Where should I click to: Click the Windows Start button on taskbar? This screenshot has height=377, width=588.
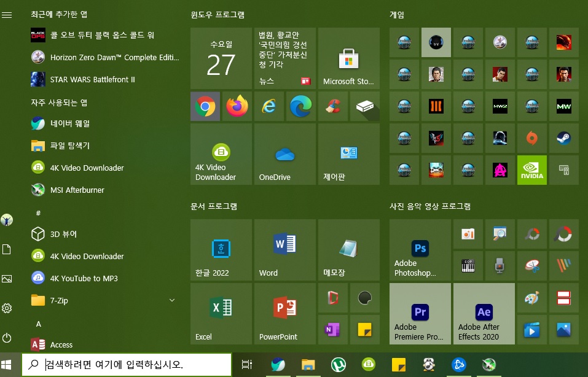[7, 365]
